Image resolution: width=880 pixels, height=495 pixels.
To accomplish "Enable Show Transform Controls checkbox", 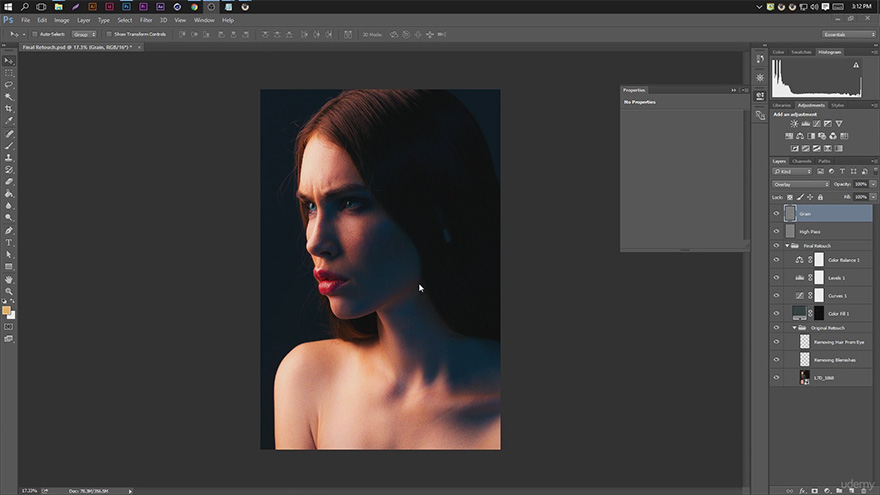I will [109, 34].
